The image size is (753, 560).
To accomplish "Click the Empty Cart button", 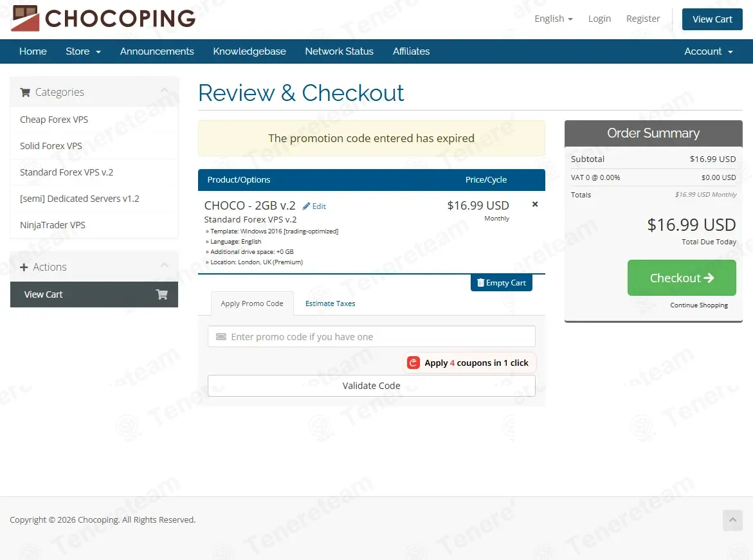I will pyautogui.click(x=502, y=283).
